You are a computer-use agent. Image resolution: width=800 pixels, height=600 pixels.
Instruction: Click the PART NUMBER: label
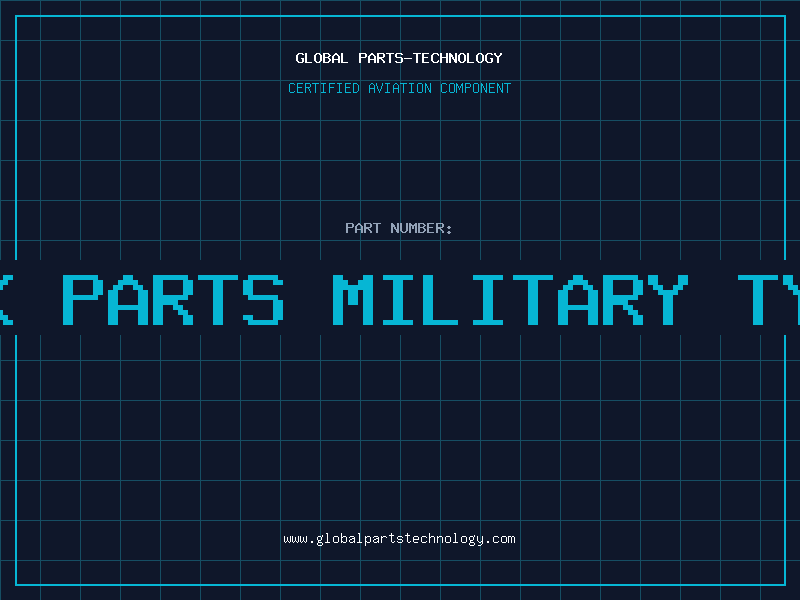(399, 228)
